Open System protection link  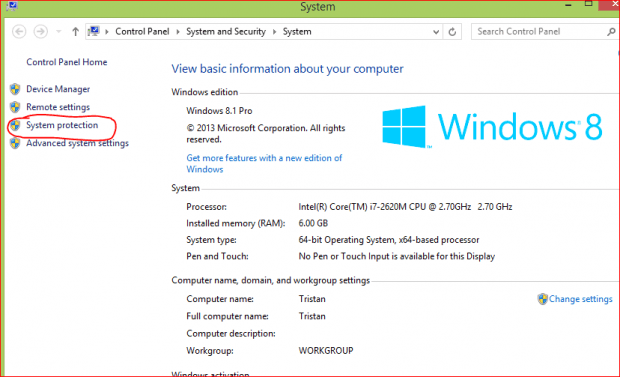(x=62, y=125)
